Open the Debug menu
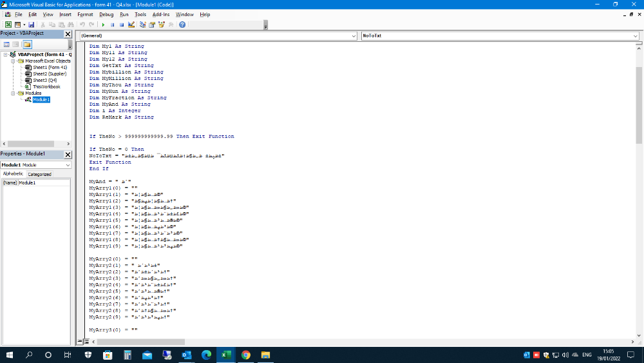The height and width of the screenshot is (363, 644). pos(106,14)
